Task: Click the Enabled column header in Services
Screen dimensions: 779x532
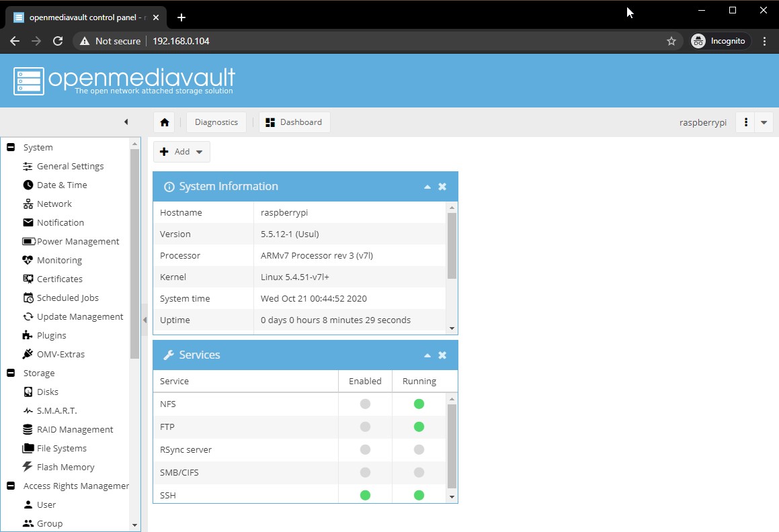Action: pyautogui.click(x=365, y=381)
